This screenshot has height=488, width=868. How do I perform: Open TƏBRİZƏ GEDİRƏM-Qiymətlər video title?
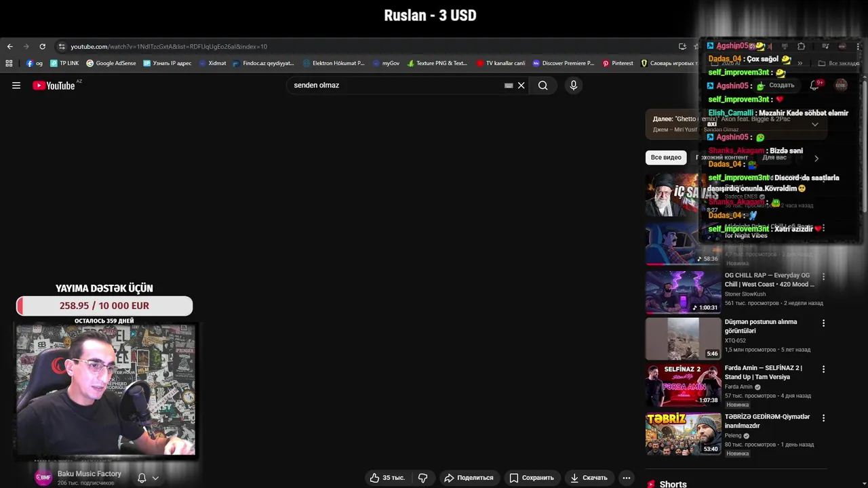[767, 422]
